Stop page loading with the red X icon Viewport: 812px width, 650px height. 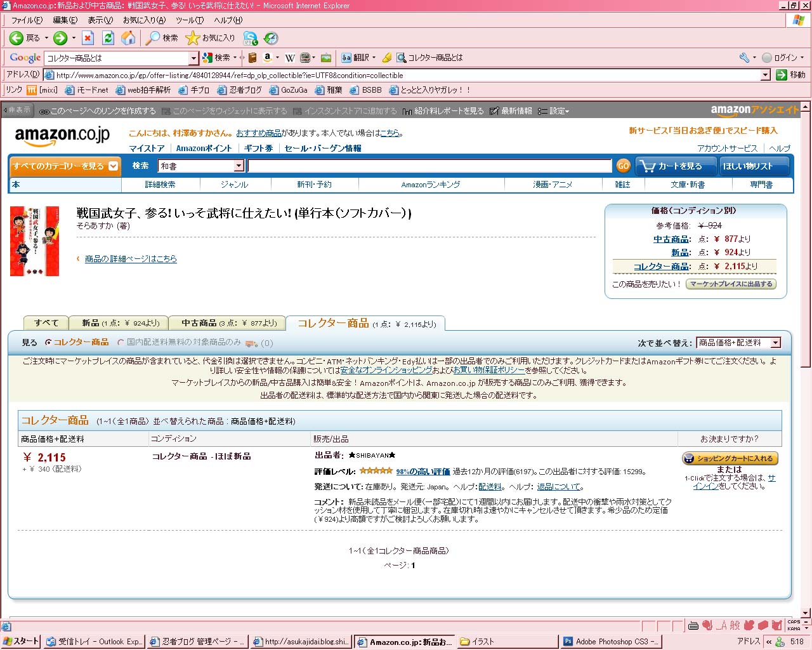[x=88, y=38]
